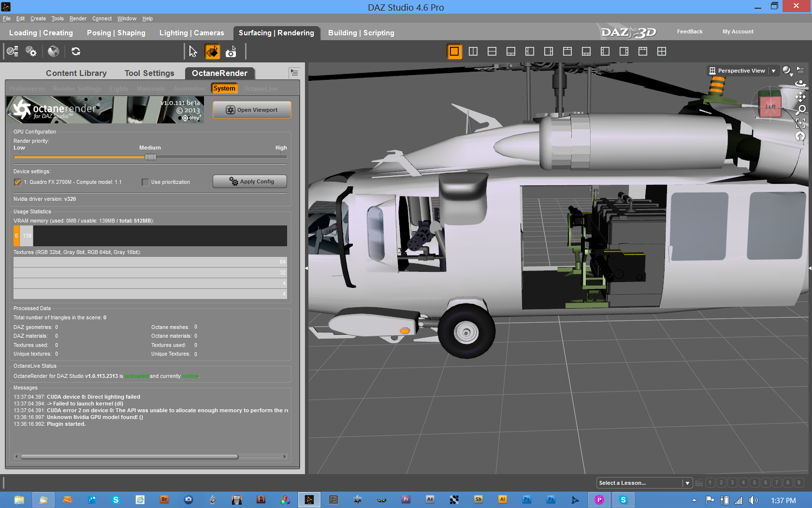Click the viewport frame selection icon
The height and width of the screenshot is (508, 812).
click(800, 123)
